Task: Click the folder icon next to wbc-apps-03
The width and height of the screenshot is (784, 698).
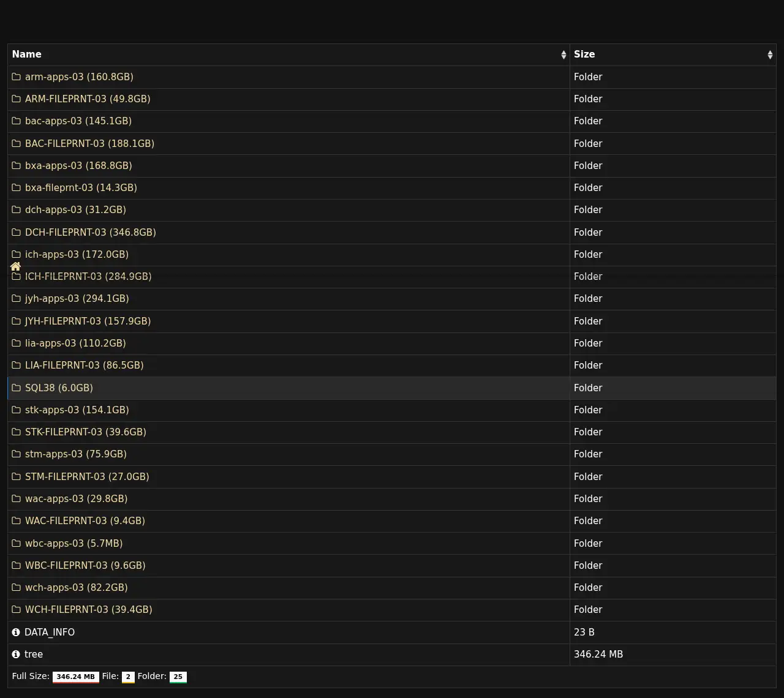Action: click(x=17, y=543)
